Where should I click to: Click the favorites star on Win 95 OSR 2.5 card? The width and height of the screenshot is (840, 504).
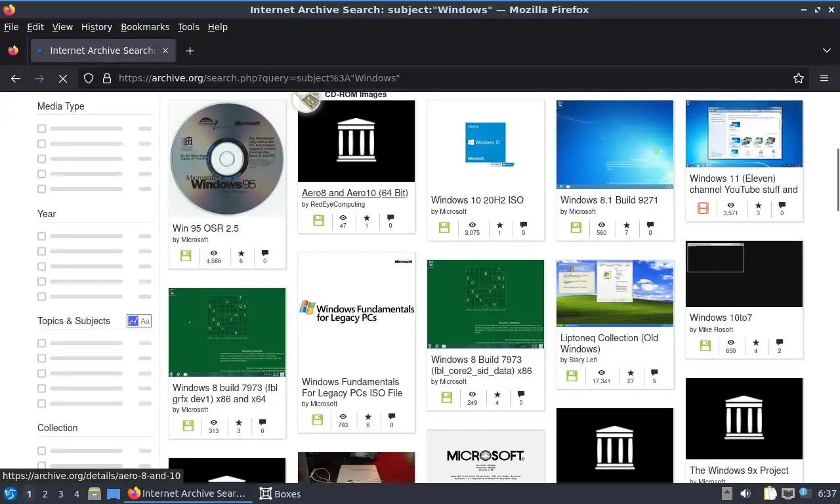[241, 253]
